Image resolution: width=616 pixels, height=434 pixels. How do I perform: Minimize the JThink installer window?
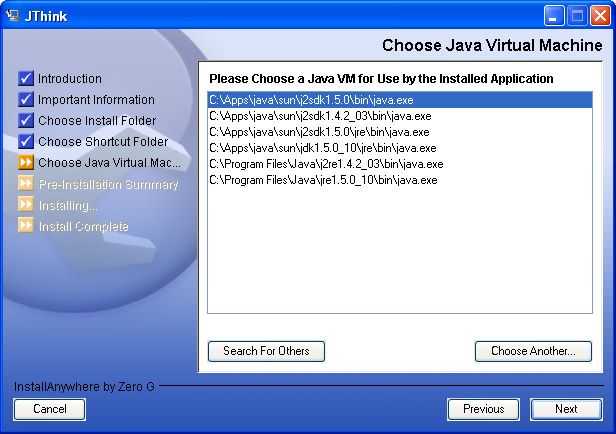[x=554, y=16]
